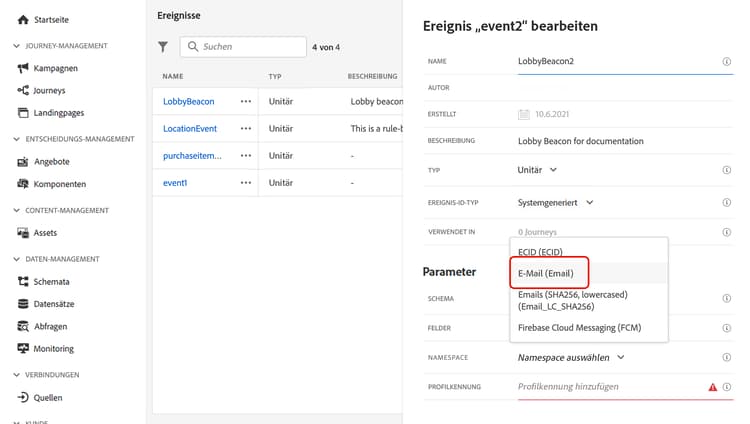Click info icon next to Schema row
The image size is (750, 424).
pyautogui.click(x=727, y=298)
